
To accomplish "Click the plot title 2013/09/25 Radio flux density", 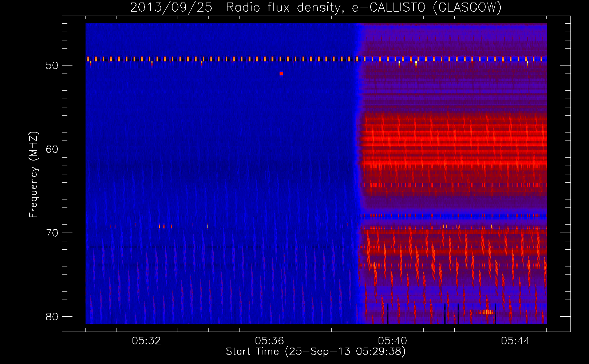I will click(x=236, y=7).
